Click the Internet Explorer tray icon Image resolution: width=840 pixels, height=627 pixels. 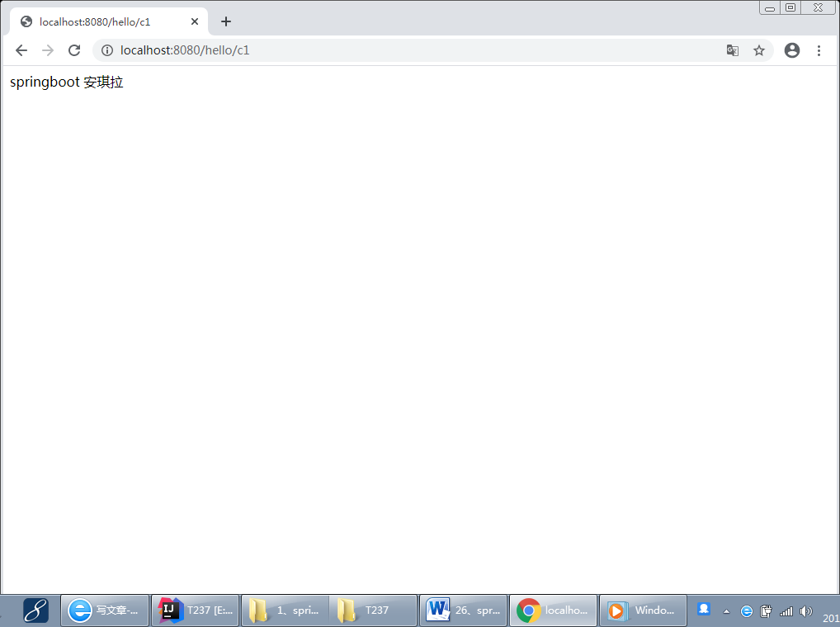click(x=746, y=611)
